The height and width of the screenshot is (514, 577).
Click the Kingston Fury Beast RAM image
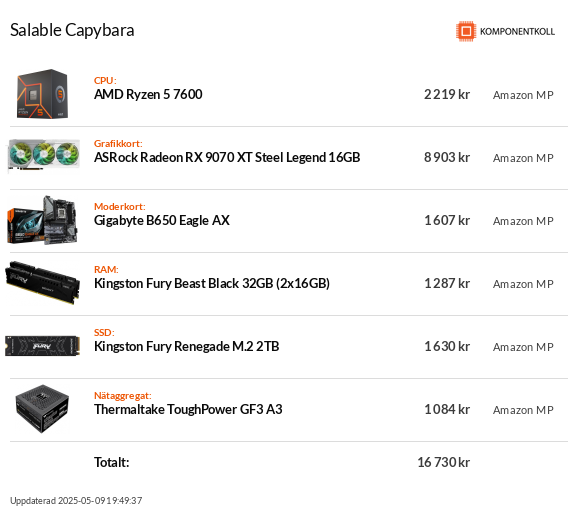(42, 283)
